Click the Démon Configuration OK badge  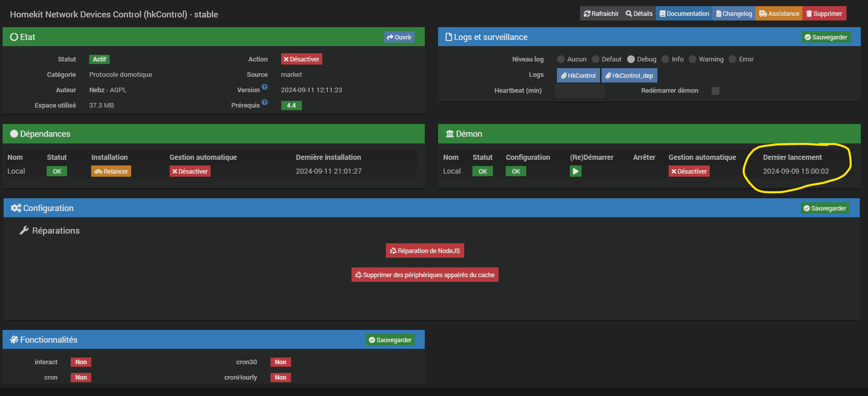[x=516, y=171]
